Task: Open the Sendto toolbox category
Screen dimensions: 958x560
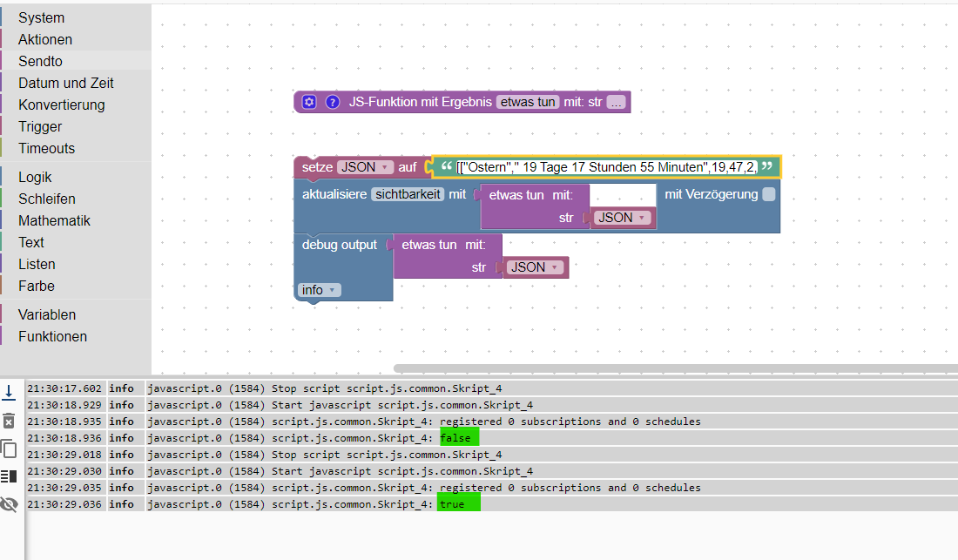Action: coord(40,61)
